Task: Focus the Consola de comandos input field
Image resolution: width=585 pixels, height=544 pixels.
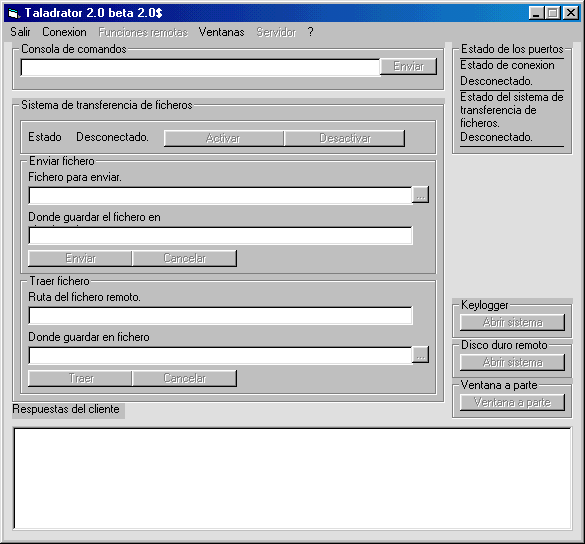Action: point(200,68)
